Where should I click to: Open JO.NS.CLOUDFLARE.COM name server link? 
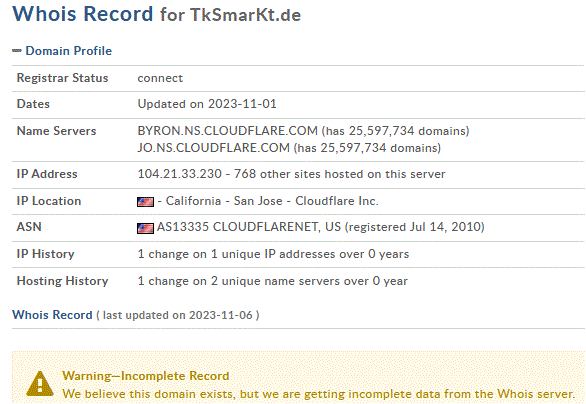coord(213,148)
